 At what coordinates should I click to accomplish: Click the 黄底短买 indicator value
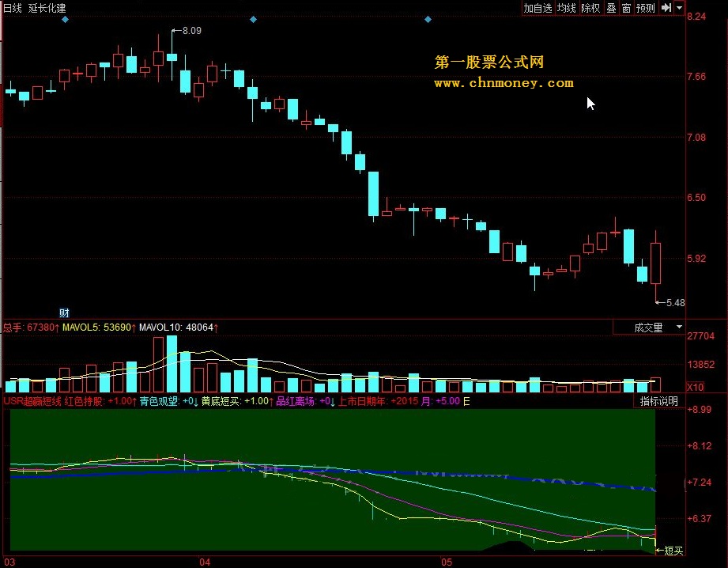click(237, 400)
